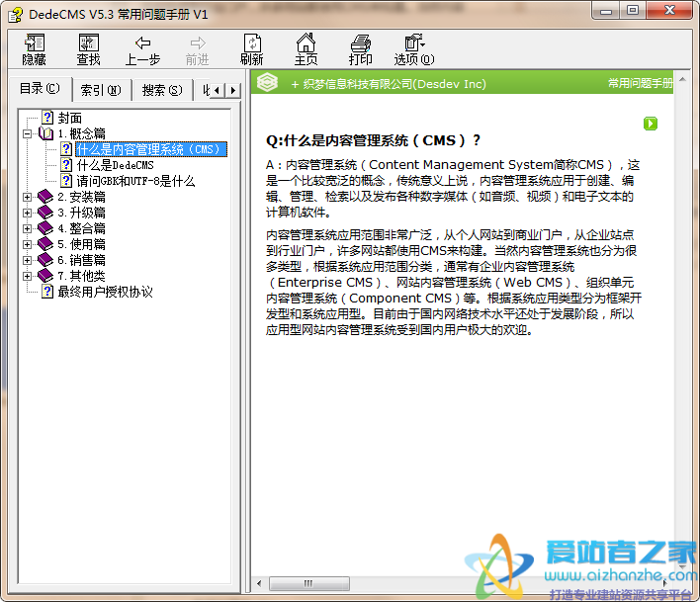Image resolution: width=700 pixels, height=602 pixels.
Task: Click the book icon of 7. 其他类
Action: point(45,276)
